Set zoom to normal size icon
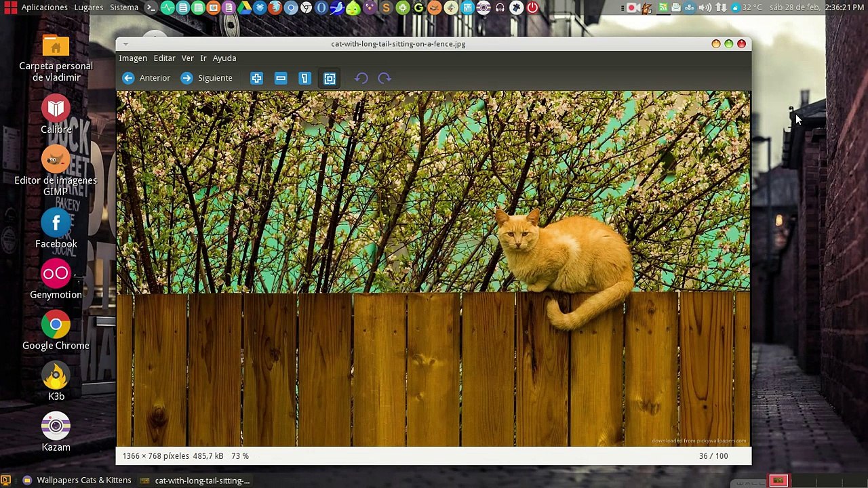The width and height of the screenshot is (868, 488). click(304, 79)
